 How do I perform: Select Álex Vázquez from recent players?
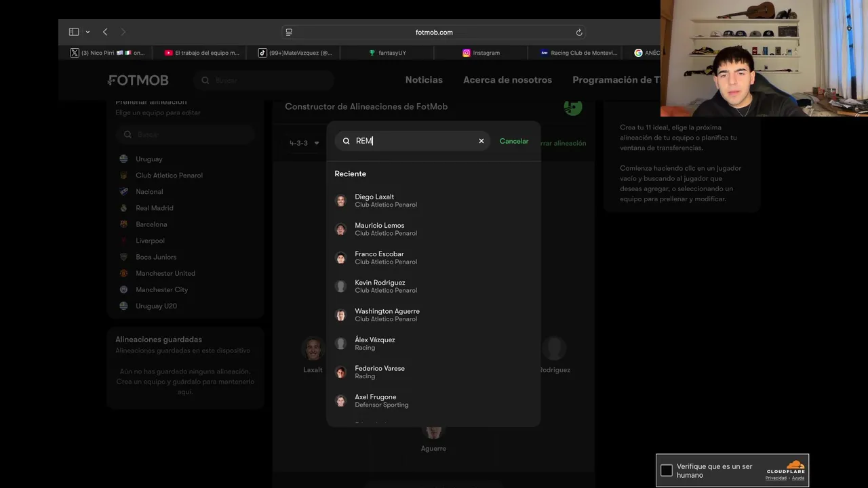[433, 343]
